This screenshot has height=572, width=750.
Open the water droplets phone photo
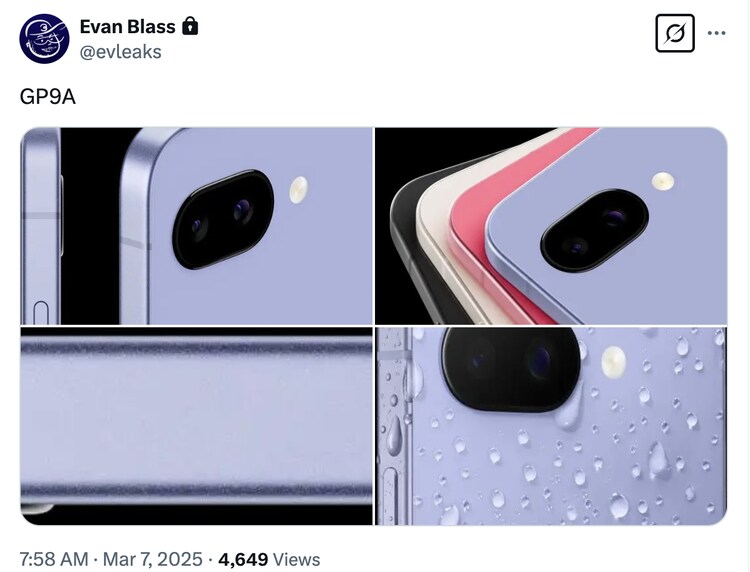551,426
